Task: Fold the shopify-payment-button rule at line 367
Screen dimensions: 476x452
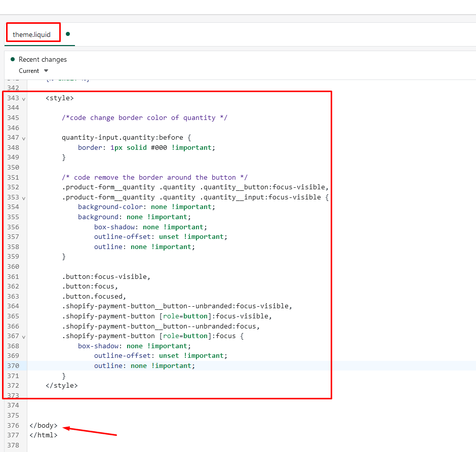Action: tap(23, 337)
